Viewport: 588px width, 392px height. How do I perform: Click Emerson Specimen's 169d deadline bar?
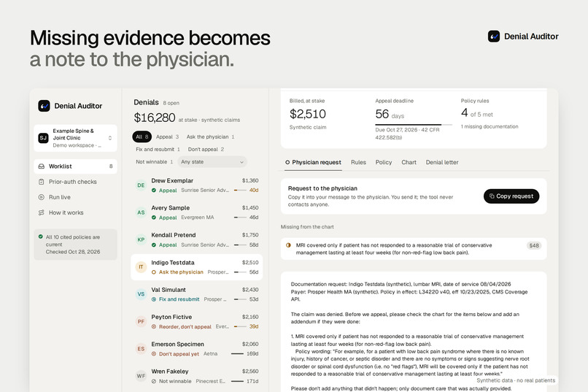(x=237, y=354)
